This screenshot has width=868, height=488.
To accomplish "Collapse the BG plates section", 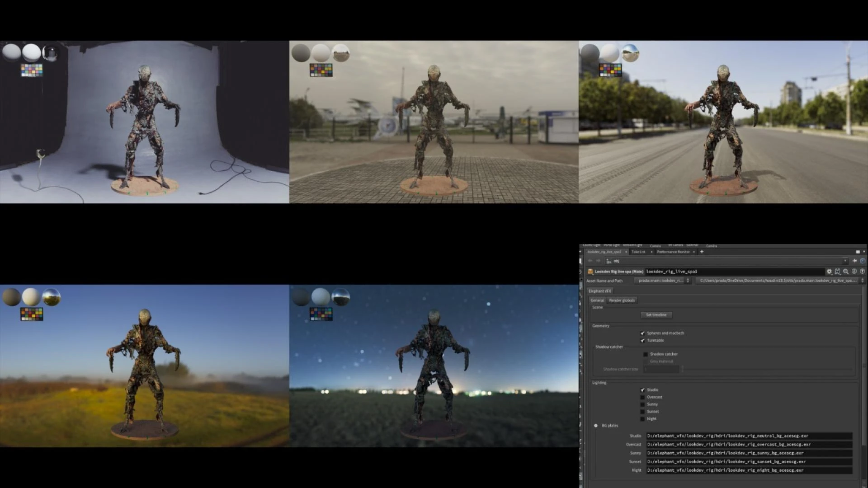I will click(596, 426).
